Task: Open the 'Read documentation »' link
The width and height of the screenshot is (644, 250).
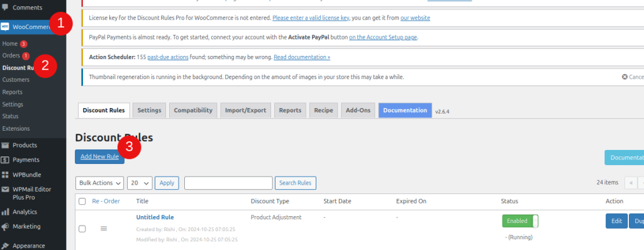Action: [302, 57]
